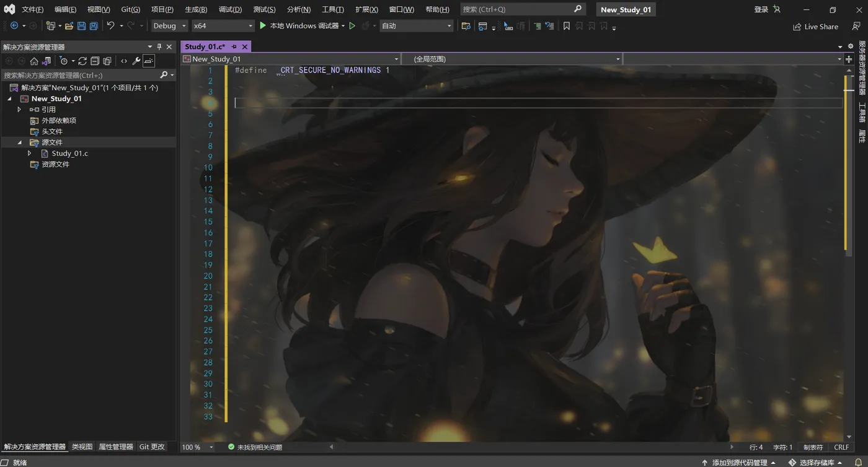Select the 头文件 folder in tree
The height and width of the screenshot is (467, 868).
point(52,131)
